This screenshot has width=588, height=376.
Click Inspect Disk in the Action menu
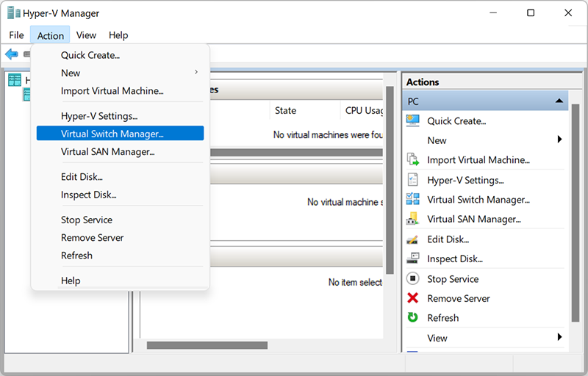click(88, 195)
